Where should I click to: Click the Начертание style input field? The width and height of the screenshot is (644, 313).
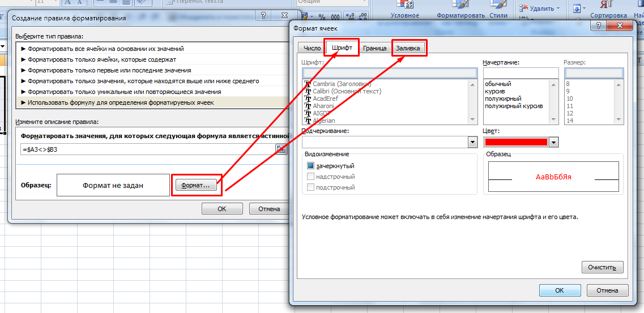pos(521,74)
